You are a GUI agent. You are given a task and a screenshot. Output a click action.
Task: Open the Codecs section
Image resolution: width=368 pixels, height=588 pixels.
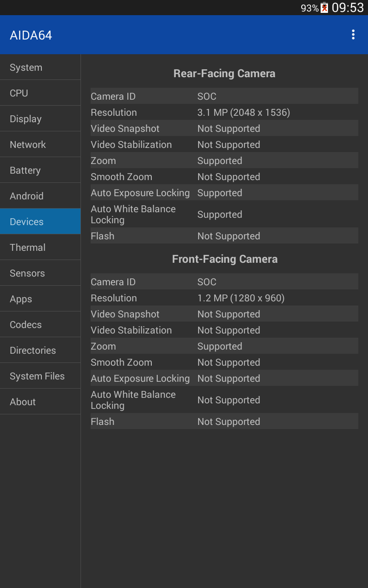click(x=40, y=324)
